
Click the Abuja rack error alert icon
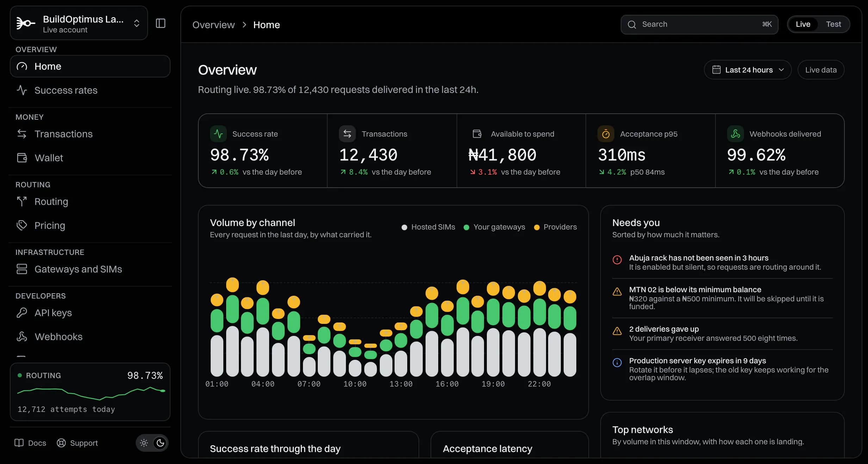(617, 259)
